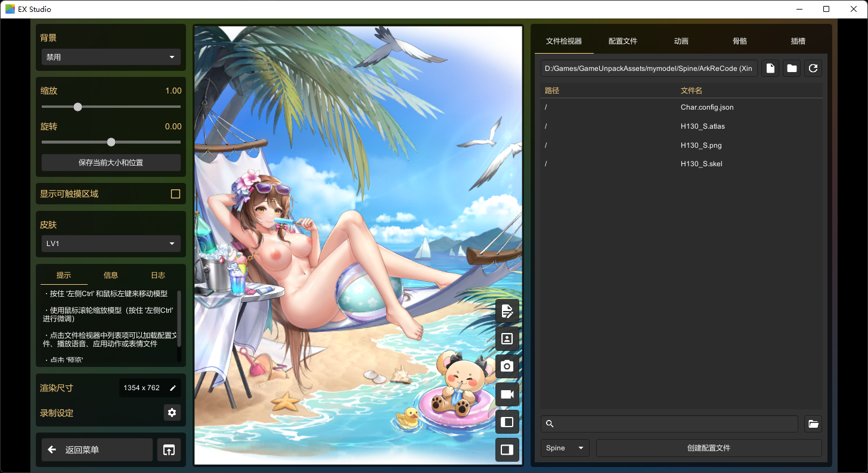This screenshot has width=868, height=473.
Task: Edit render size with pencil icon
Action: [173, 388]
